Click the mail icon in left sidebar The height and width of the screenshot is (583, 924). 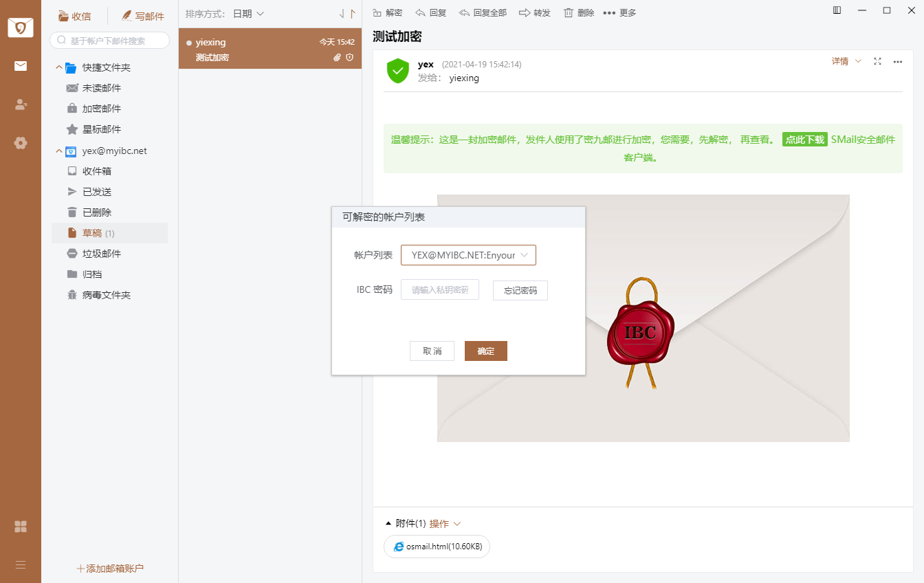(21, 66)
